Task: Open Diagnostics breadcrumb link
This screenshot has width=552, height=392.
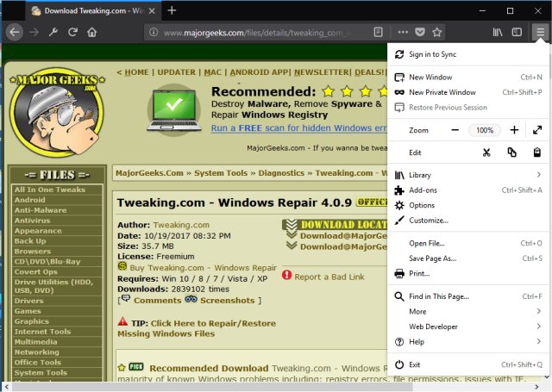Action: [281, 173]
